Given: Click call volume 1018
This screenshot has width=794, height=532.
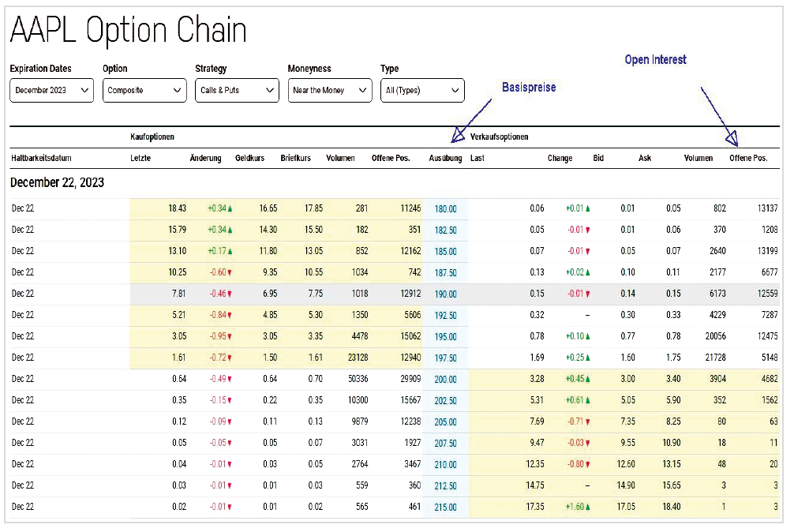Looking at the screenshot, I should click(x=360, y=293).
